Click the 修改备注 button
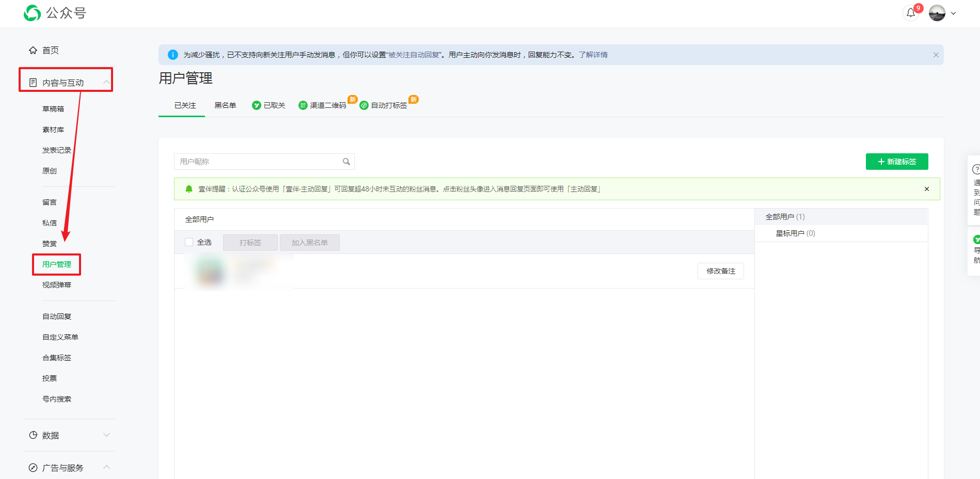The image size is (980, 479). click(x=721, y=271)
